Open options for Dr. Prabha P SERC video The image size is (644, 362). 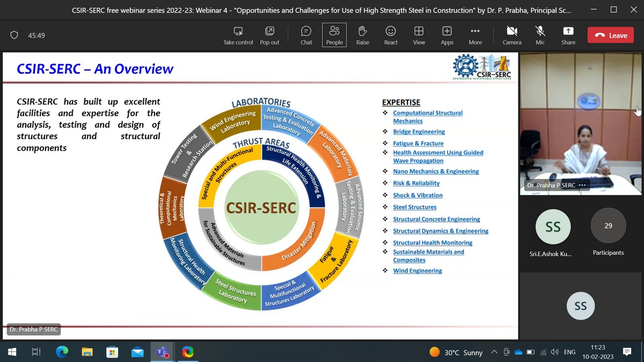click(x=582, y=185)
